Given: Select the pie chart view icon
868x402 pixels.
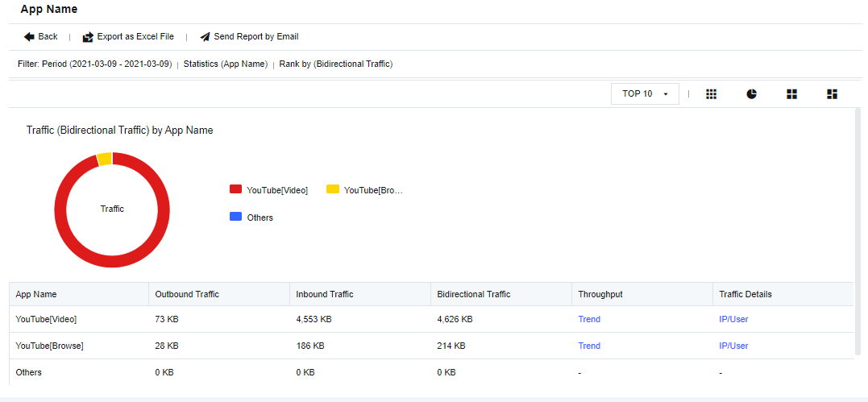Looking at the screenshot, I should point(751,94).
